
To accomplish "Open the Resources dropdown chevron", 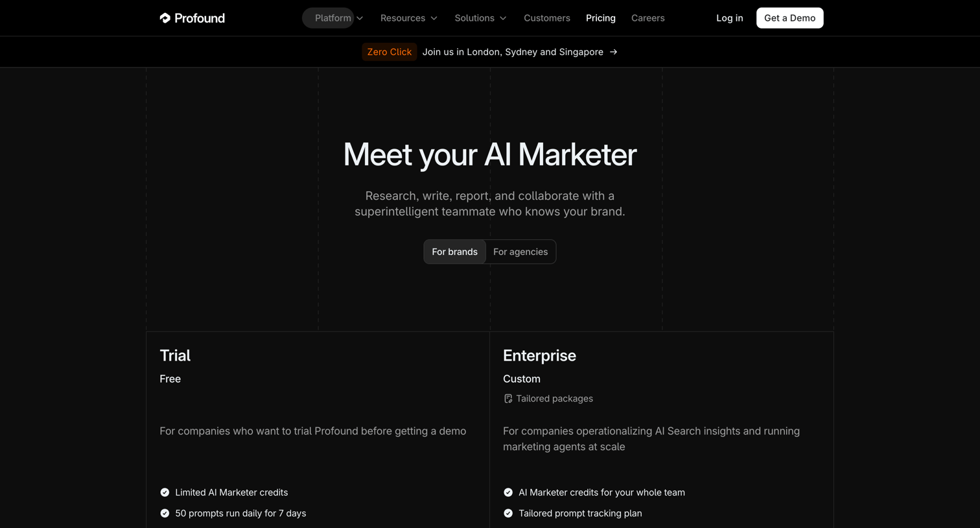I will 434,18.
